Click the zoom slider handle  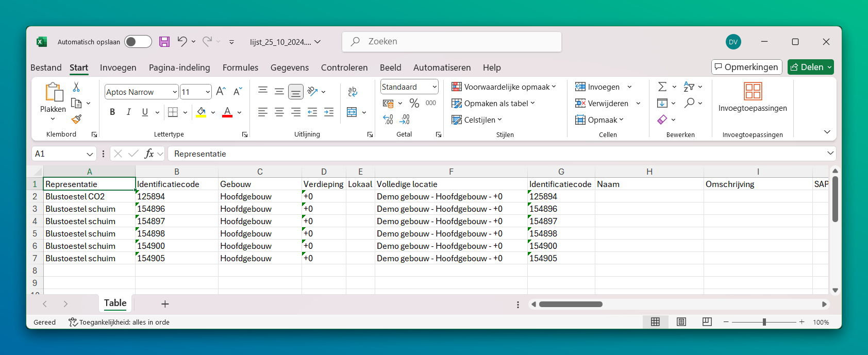click(x=764, y=322)
